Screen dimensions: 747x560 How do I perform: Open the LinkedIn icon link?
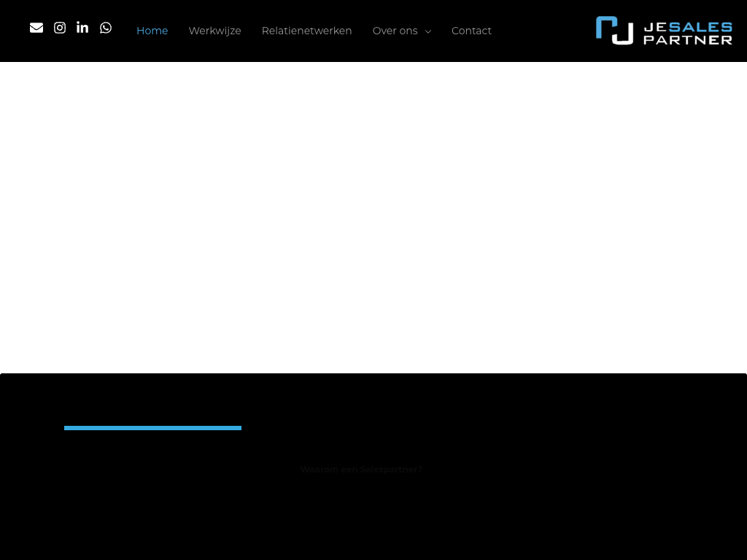coord(82,28)
